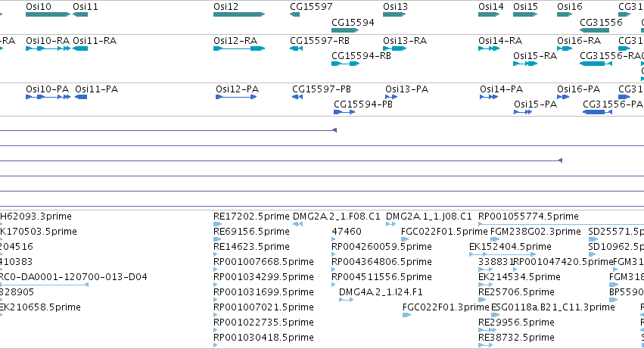Select the Osi14-RA transcript
The width and height of the screenshot is (644, 349).
coord(489,48)
